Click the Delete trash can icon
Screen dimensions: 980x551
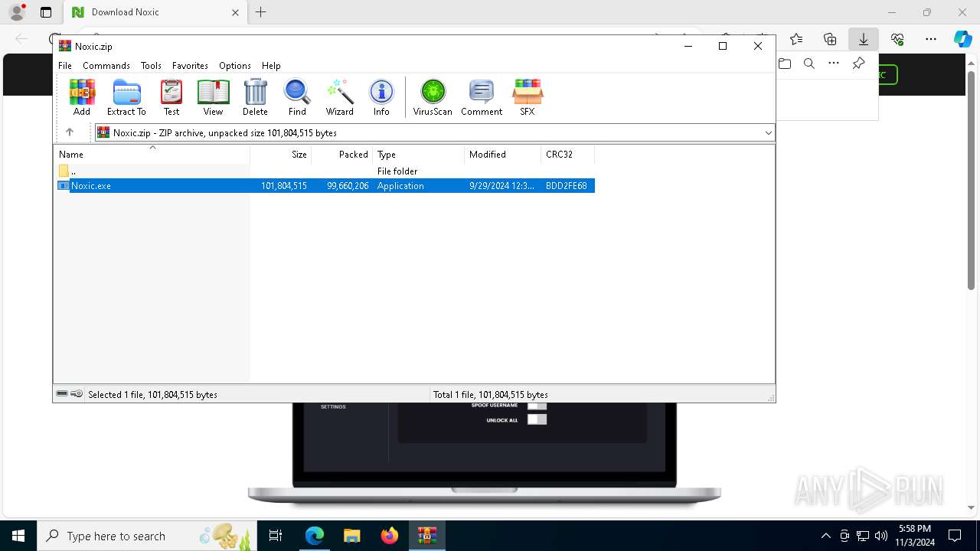[x=255, y=97]
